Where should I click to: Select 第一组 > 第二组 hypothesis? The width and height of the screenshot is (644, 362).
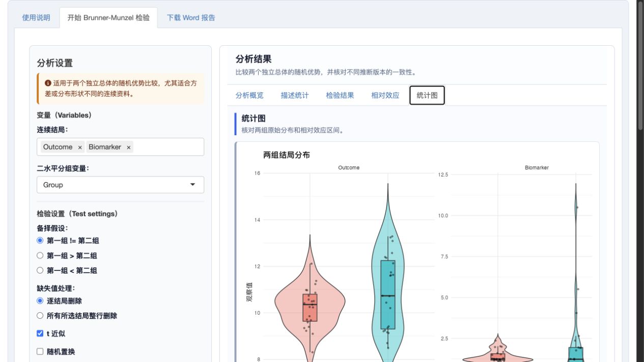[40, 256]
